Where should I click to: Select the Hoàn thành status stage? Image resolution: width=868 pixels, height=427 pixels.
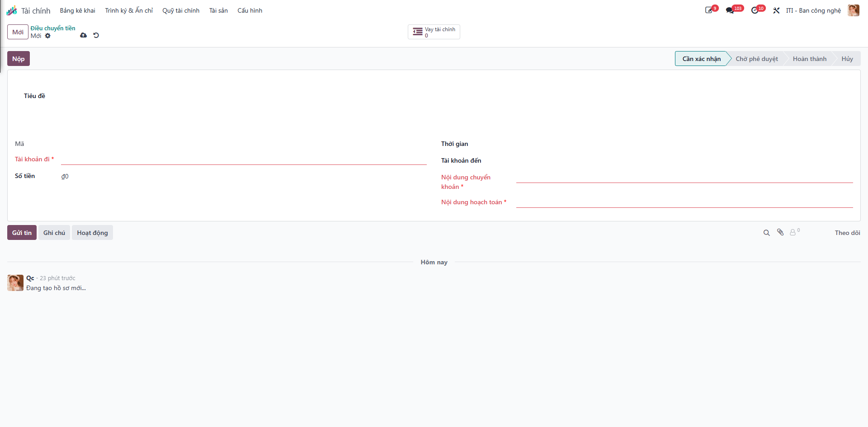(810, 59)
